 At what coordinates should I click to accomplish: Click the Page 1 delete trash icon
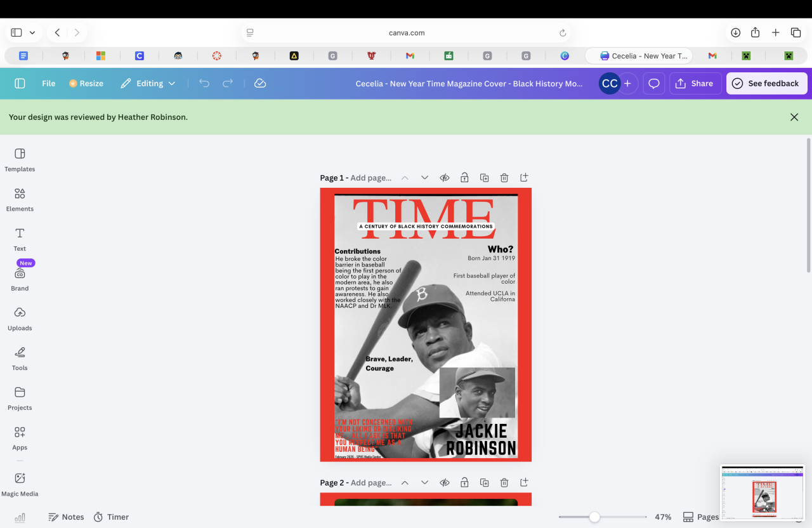coord(504,178)
